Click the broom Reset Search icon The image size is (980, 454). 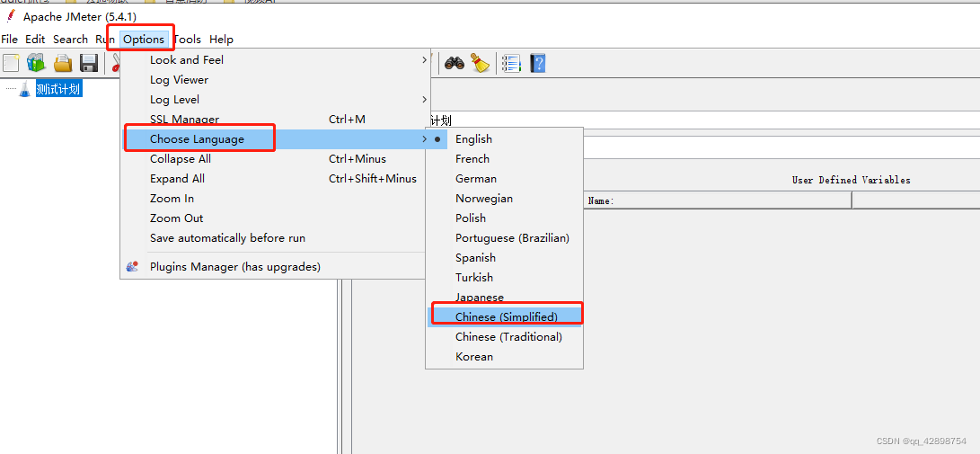pos(480,63)
